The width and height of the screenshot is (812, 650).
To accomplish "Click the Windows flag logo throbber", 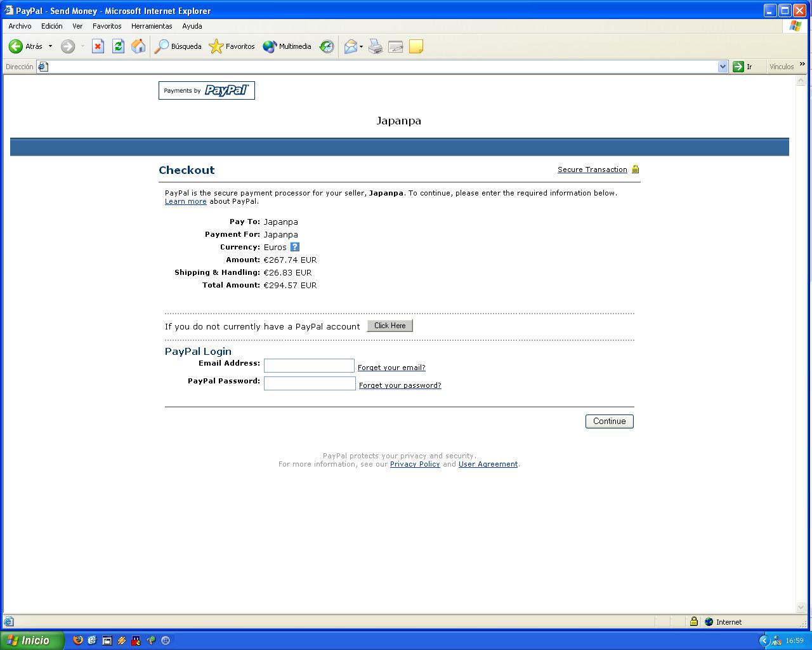I will 796,26.
